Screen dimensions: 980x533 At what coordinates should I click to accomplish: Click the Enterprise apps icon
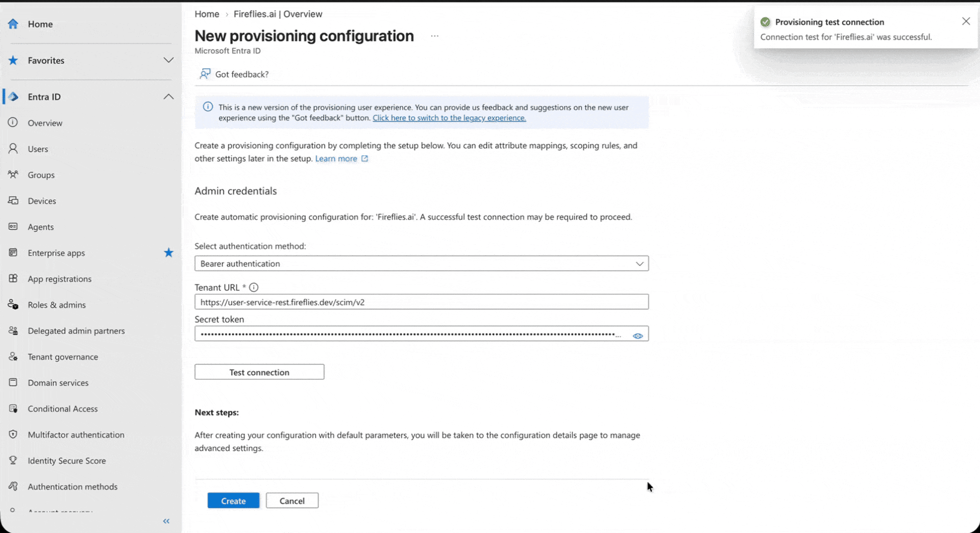[13, 253]
